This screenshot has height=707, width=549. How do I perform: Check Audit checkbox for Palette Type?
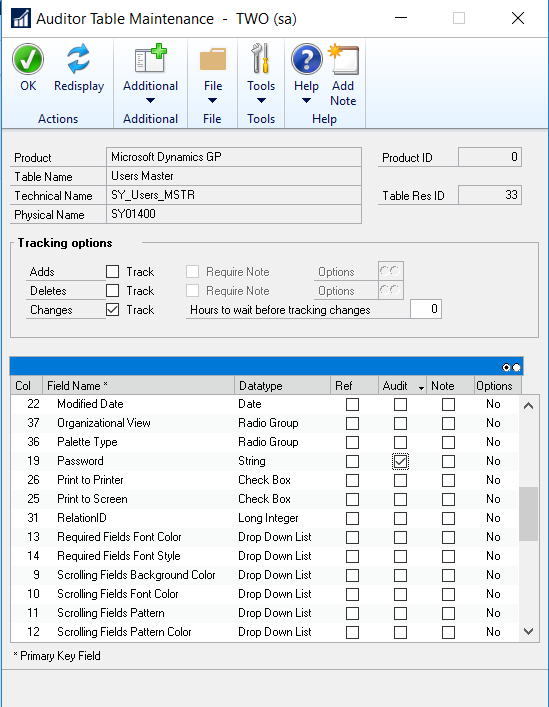click(400, 442)
